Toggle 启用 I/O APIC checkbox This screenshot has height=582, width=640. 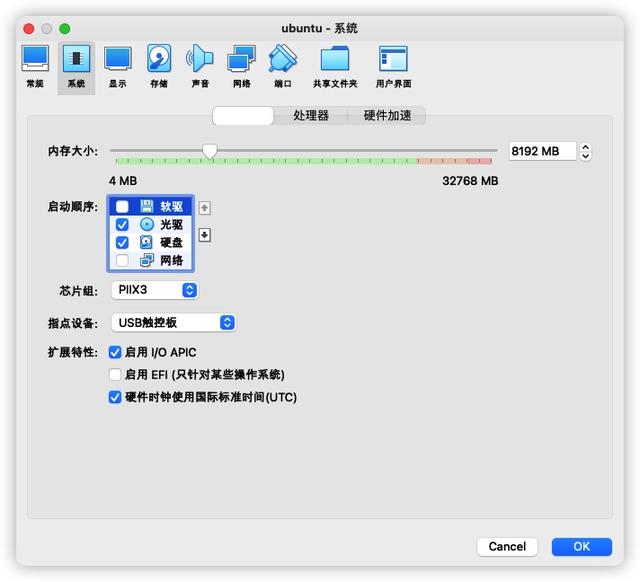[x=115, y=352]
